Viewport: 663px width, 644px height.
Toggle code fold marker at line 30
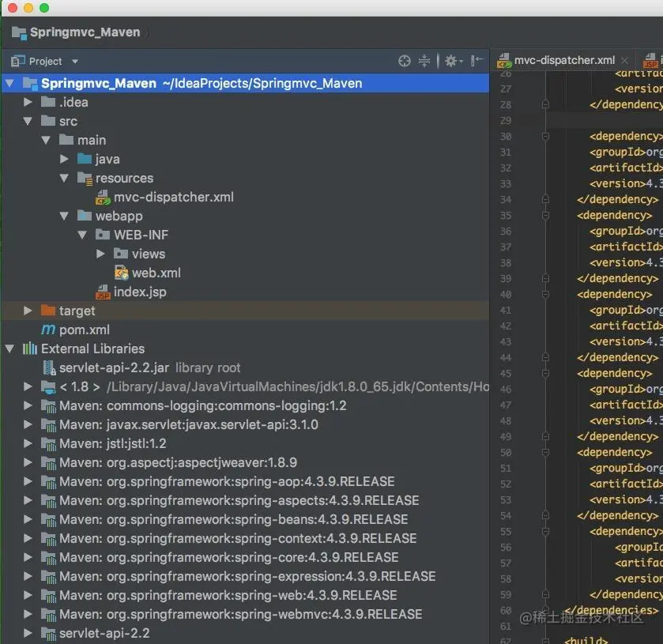(x=545, y=136)
